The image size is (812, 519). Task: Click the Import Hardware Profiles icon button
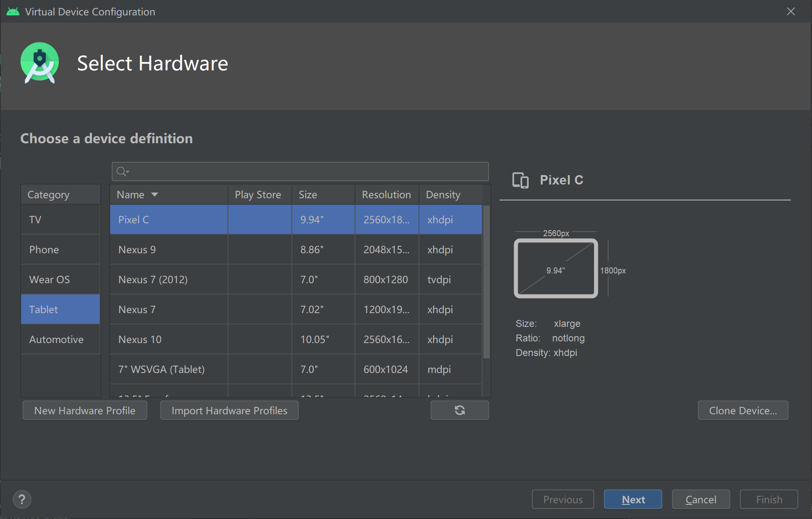pyautogui.click(x=230, y=410)
